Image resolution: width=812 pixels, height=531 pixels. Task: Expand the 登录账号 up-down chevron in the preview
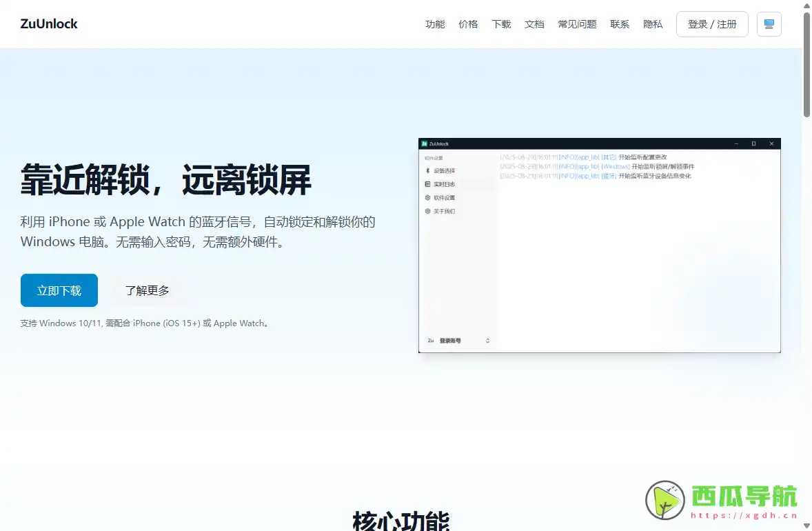(x=487, y=341)
